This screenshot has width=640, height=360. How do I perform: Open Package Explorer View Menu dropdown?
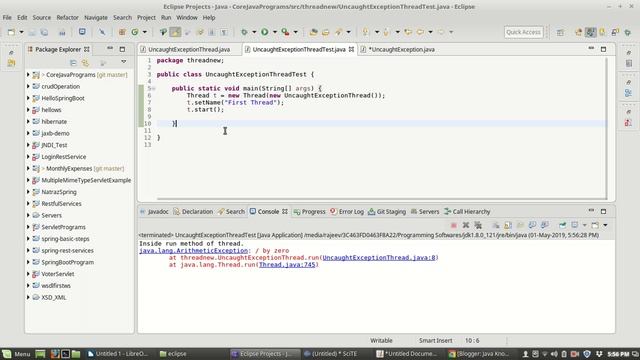123,62
